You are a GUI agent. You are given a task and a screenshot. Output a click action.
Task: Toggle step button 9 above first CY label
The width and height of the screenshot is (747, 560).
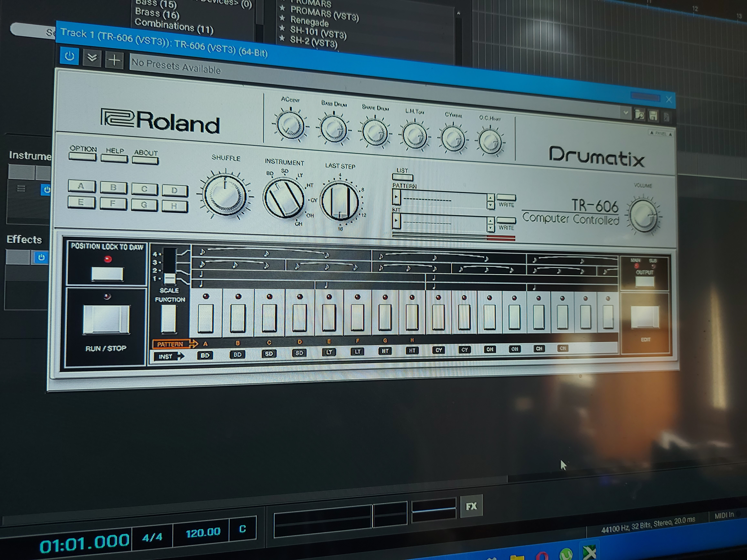438,317
